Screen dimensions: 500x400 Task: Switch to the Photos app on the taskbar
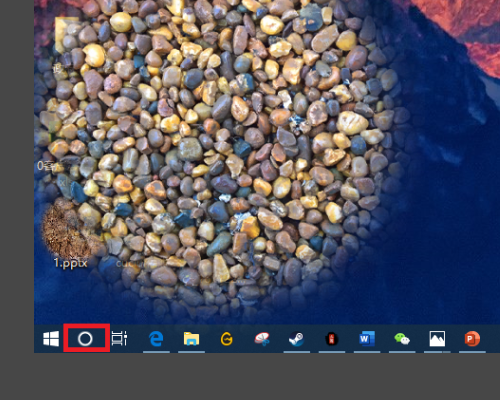coord(437,339)
